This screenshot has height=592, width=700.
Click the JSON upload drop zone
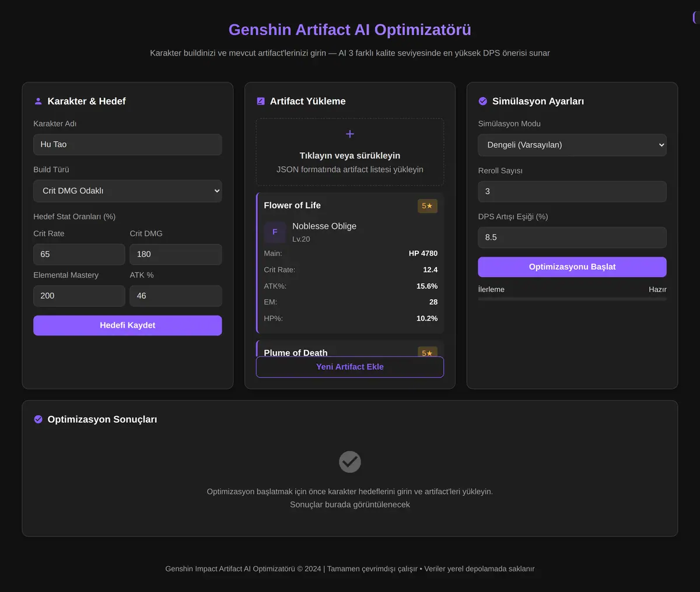[350, 152]
